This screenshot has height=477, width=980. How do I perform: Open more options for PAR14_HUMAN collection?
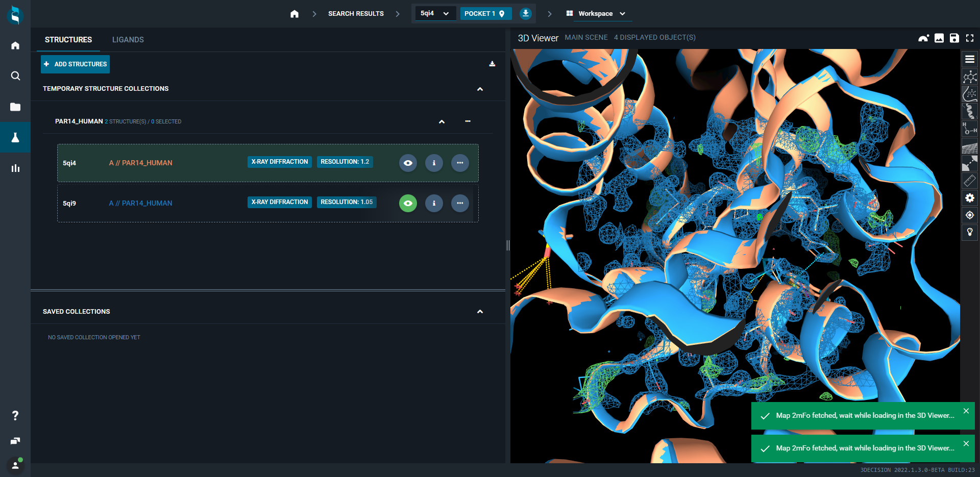(x=468, y=121)
